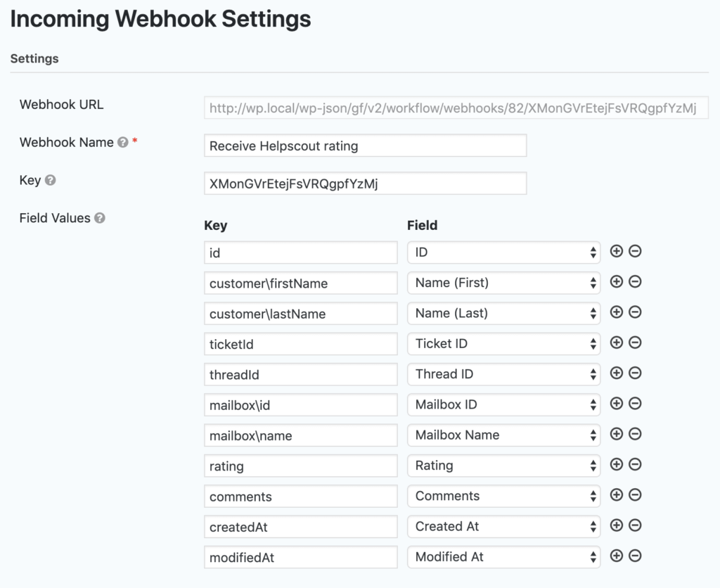The width and height of the screenshot is (720, 588).
Task: Open the Mailbox Name field dropdown
Action: [503, 435]
